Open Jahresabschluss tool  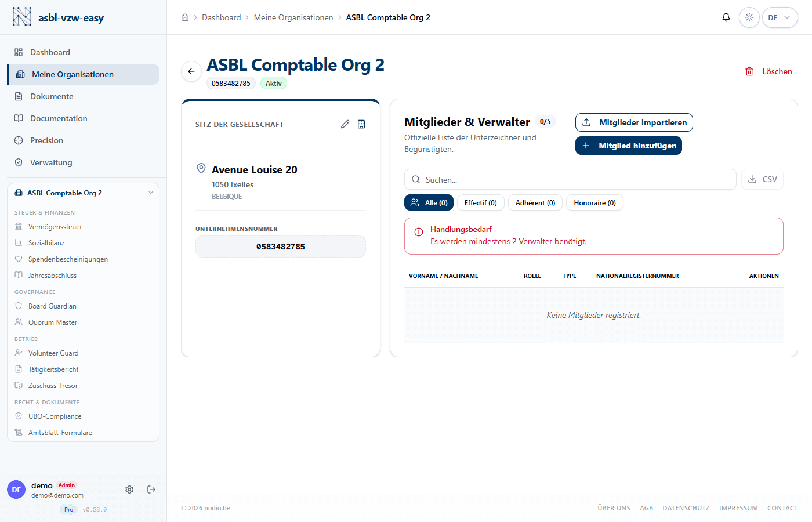[x=83, y=275]
